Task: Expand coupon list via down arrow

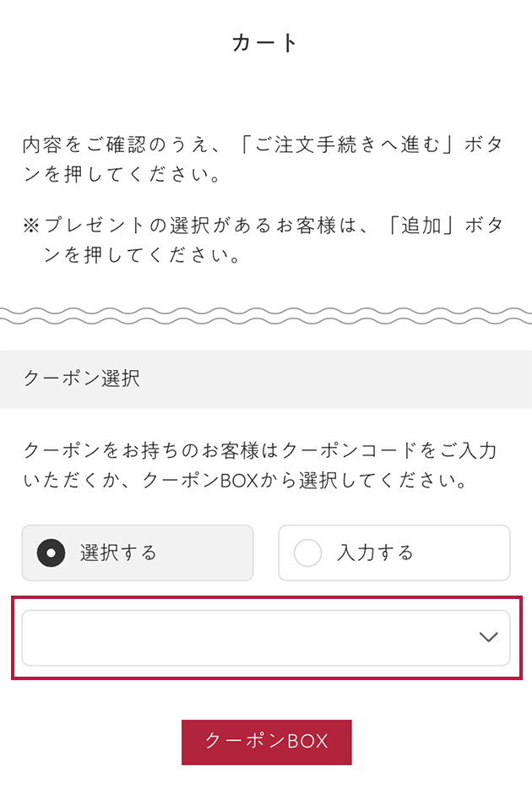Action: click(x=488, y=638)
